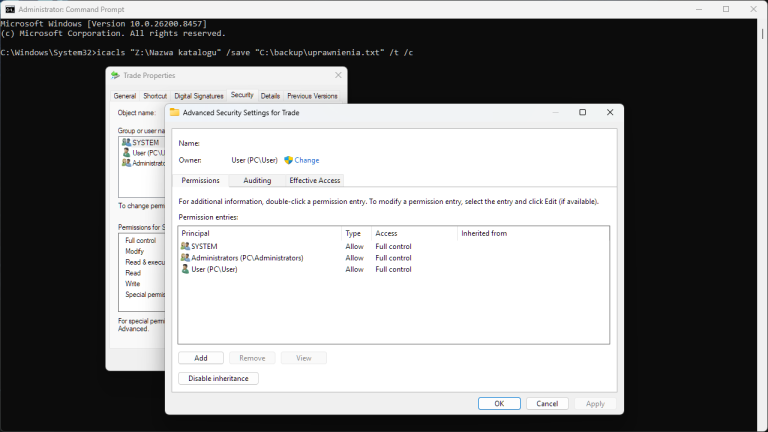Click the Apply button
This screenshot has width=768, height=432.
click(x=595, y=404)
